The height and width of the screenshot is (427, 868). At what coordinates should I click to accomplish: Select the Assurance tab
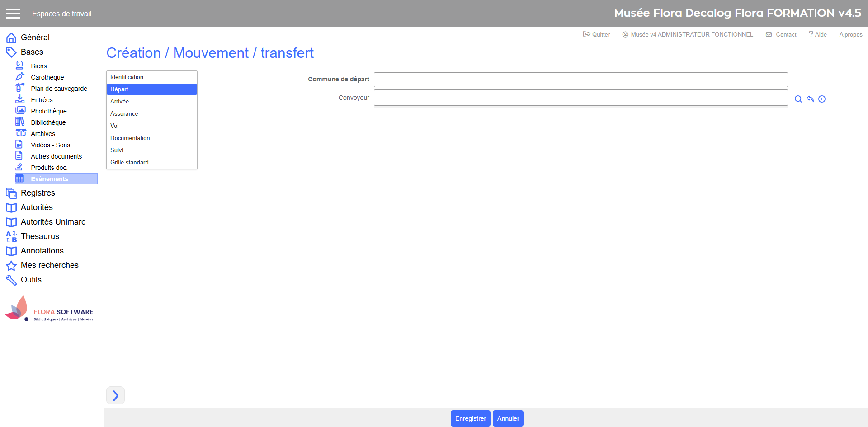click(x=124, y=114)
